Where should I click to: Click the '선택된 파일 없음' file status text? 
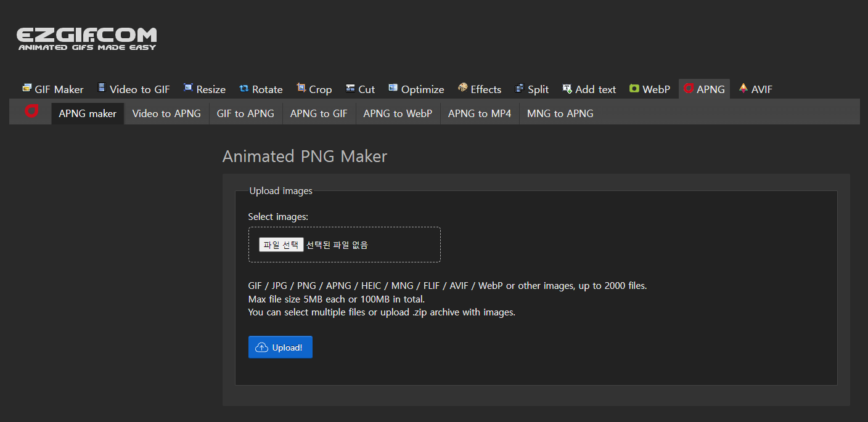click(x=337, y=245)
